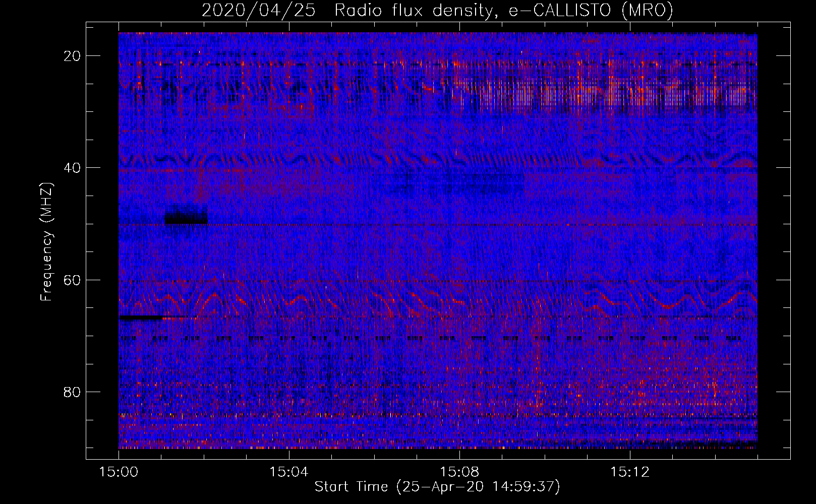Screen dimensions: 816x504
Task: Click the 'Frequency (MHZ)' y-axis label
Action: click(x=46, y=241)
